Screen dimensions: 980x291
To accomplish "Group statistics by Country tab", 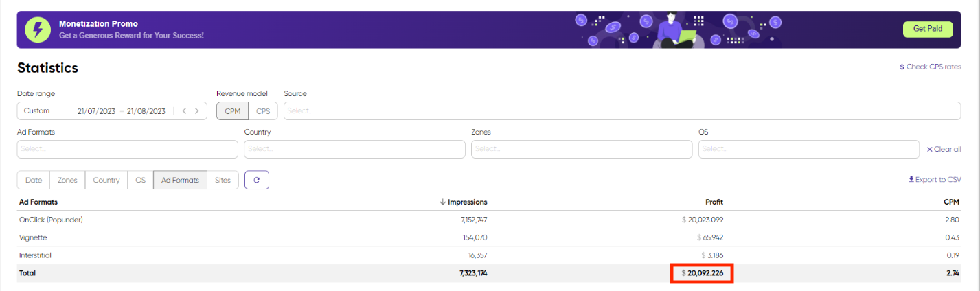I will tap(106, 180).
